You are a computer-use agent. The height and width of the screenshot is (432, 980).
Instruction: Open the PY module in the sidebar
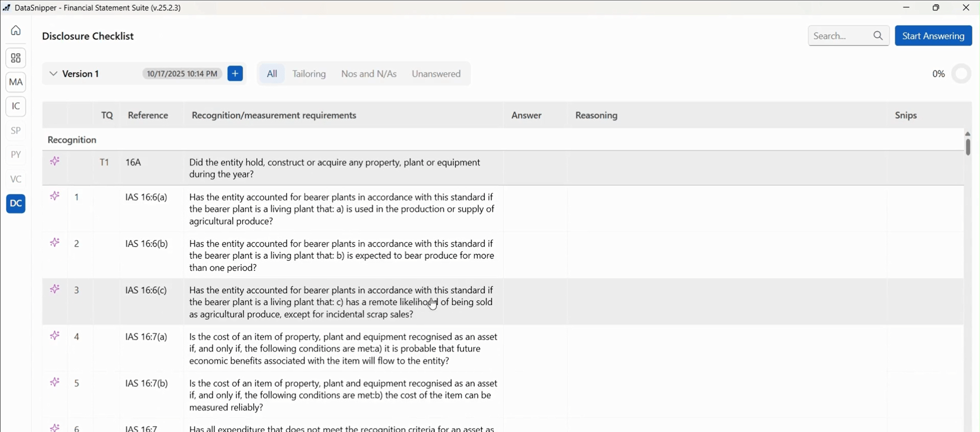click(16, 154)
